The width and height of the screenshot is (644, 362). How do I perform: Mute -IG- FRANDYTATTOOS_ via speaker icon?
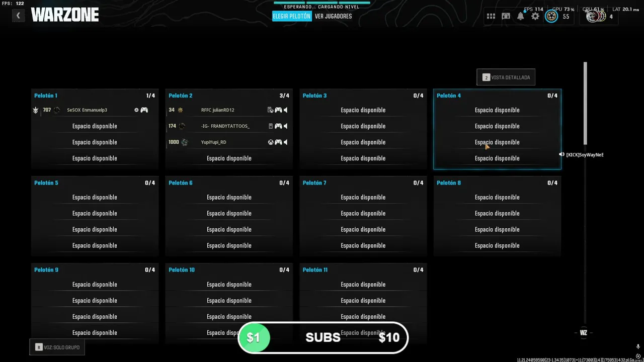click(x=286, y=126)
